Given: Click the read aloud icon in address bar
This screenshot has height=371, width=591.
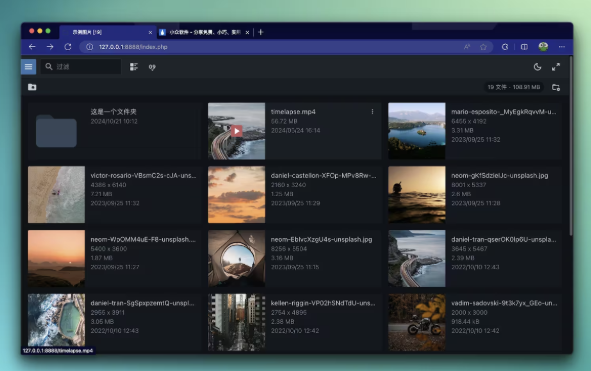Looking at the screenshot, I should click(467, 47).
